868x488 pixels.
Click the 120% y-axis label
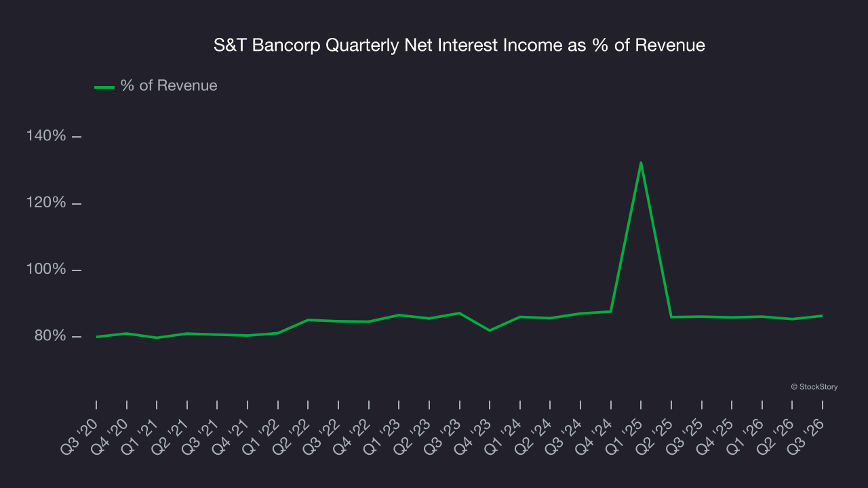[x=46, y=203]
